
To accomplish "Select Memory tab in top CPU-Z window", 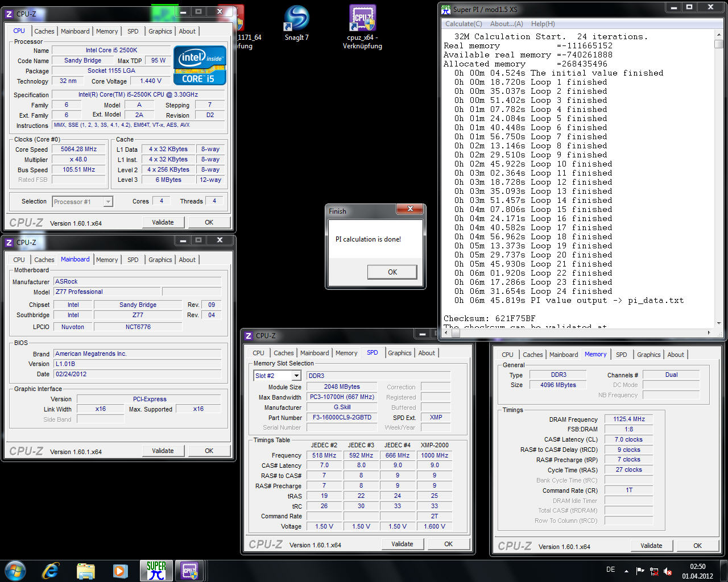I will click(x=107, y=31).
